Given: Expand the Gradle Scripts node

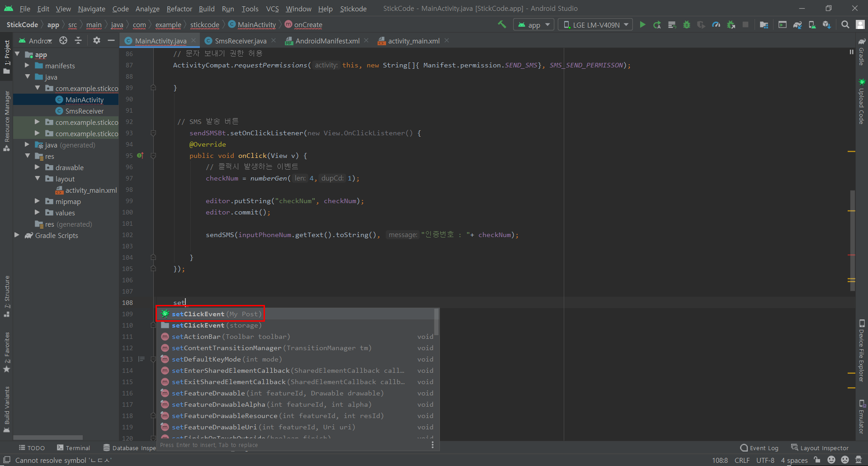Looking at the screenshot, I should click(17, 235).
